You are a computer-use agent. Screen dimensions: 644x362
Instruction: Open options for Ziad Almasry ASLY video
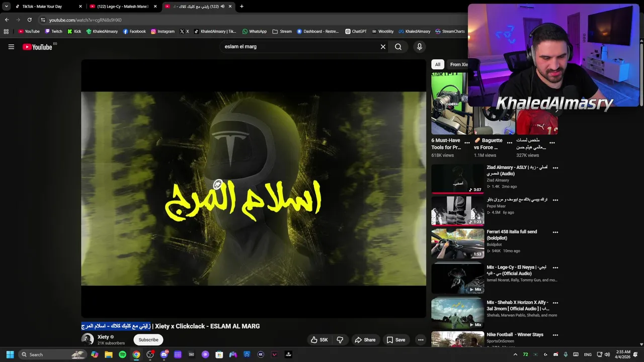pyautogui.click(x=555, y=168)
